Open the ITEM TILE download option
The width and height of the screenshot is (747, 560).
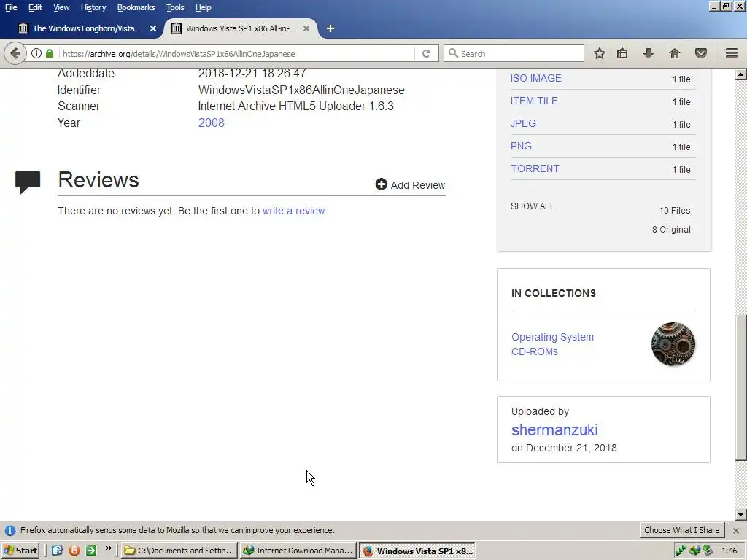pyautogui.click(x=534, y=101)
